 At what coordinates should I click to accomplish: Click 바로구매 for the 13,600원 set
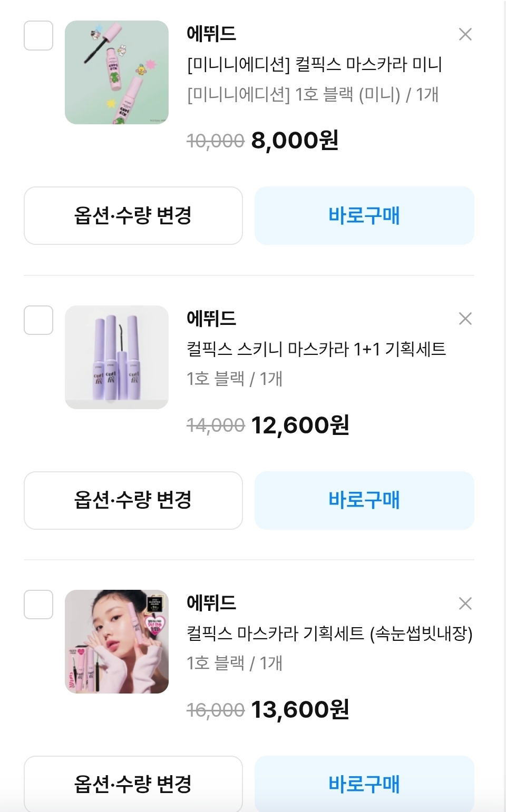tap(364, 784)
